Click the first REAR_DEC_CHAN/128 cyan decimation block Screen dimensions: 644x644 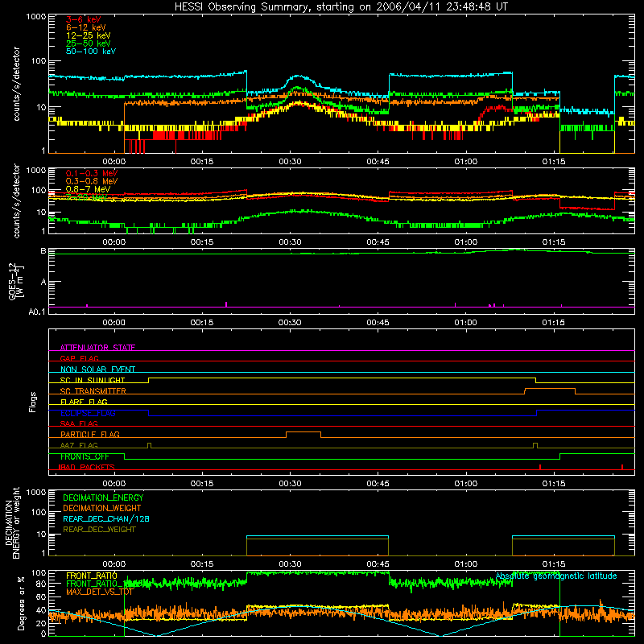pyautogui.click(x=317, y=536)
